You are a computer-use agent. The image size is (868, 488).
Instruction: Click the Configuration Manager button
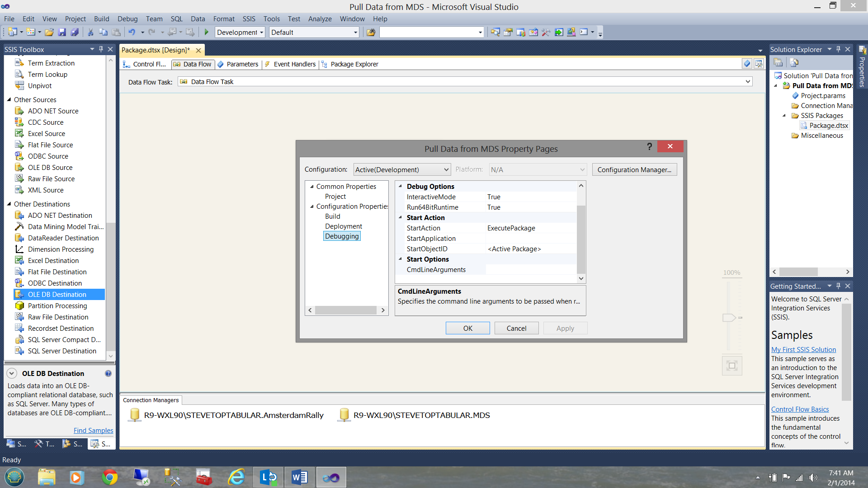coord(634,169)
